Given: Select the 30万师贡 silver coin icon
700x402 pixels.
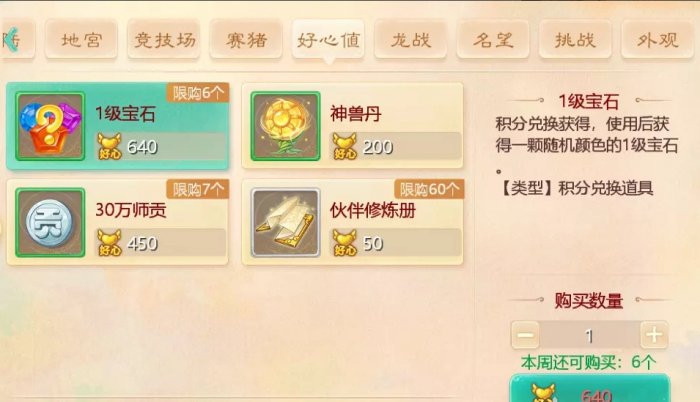Looking at the screenshot, I should pyautogui.click(x=50, y=222).
